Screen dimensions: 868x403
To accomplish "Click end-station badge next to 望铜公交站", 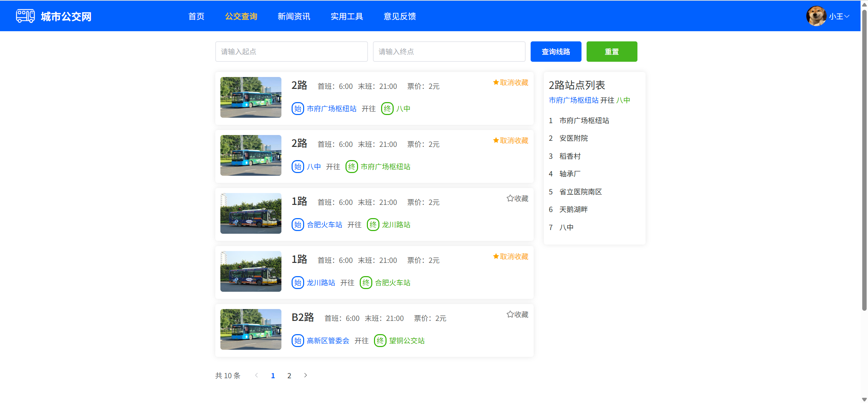I will pos(380,341).
